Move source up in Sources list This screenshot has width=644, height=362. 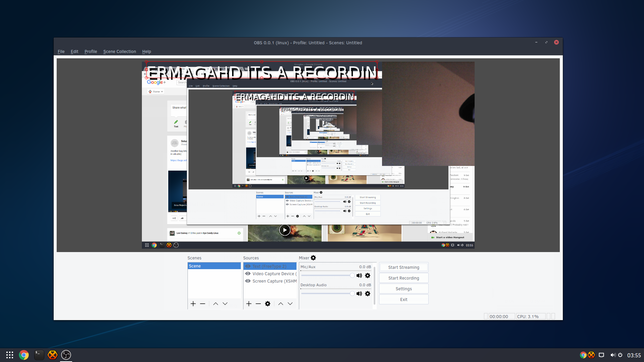tap(281, 304)
